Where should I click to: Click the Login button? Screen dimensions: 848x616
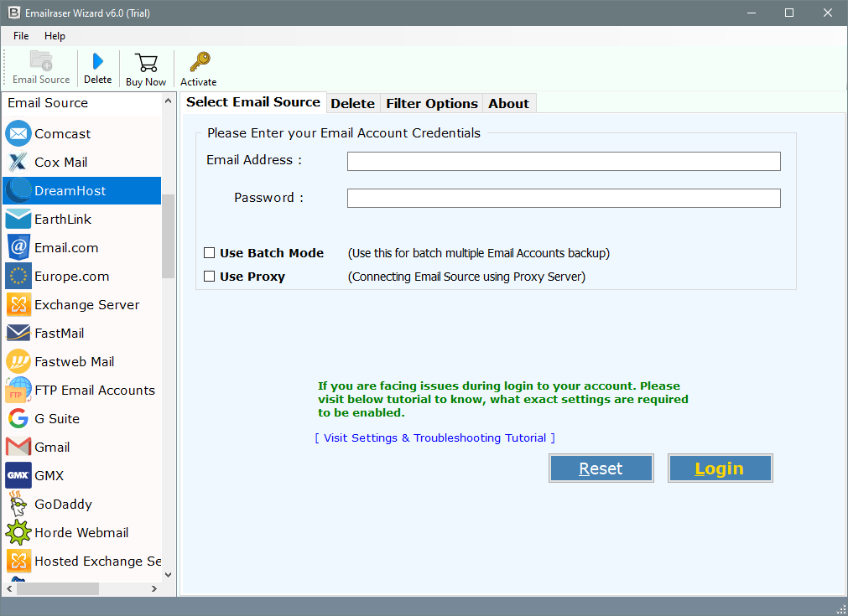tap(720, 468)
